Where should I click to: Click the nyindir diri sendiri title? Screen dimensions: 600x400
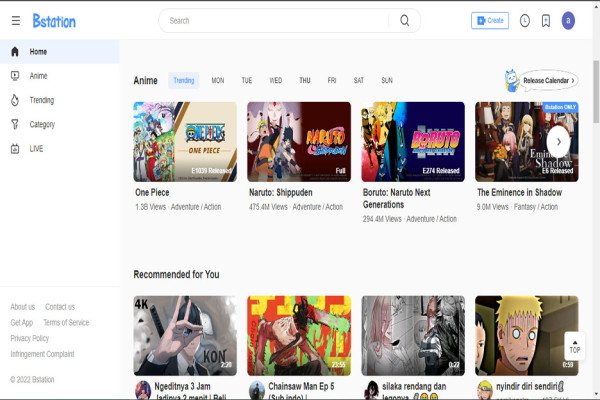pyautogui.click(x=530, y=386)
